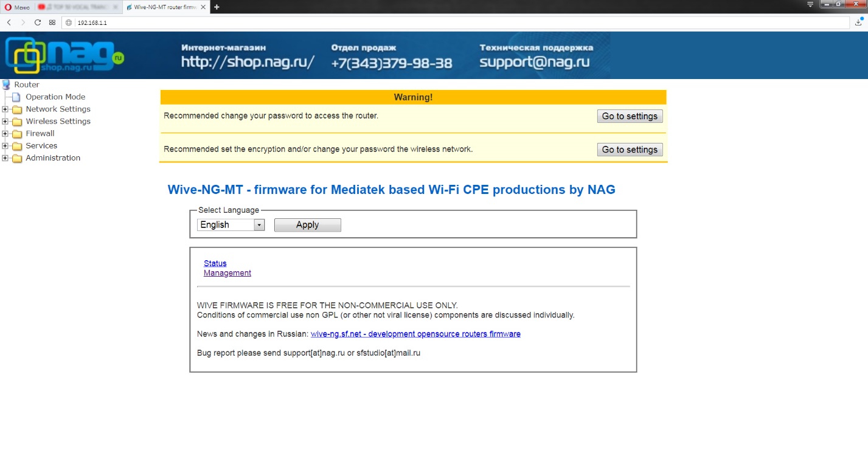Screen dimensions: 868x470
Task: Open the Opera Меню button
Action: coord(17,7)
